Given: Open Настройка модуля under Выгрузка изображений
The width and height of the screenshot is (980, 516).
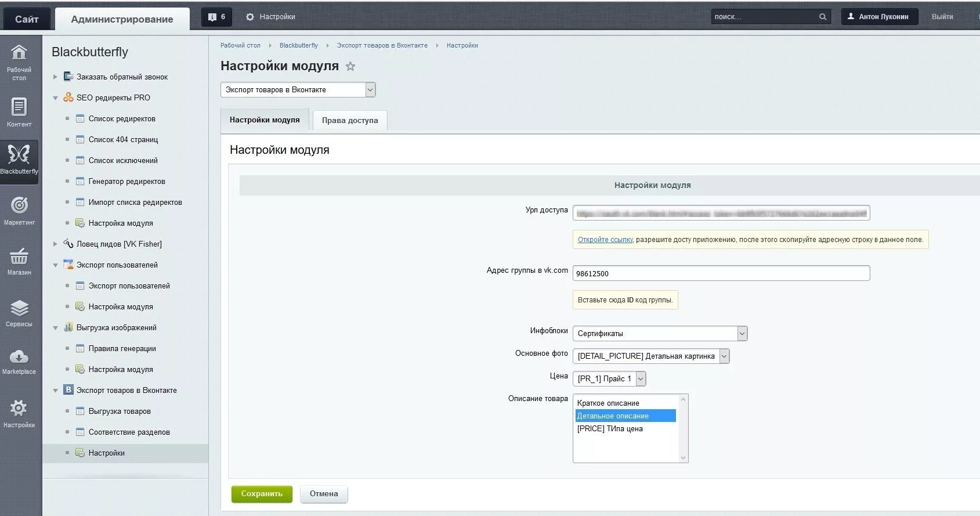Looking at the screenshot, I should [121, 369].
